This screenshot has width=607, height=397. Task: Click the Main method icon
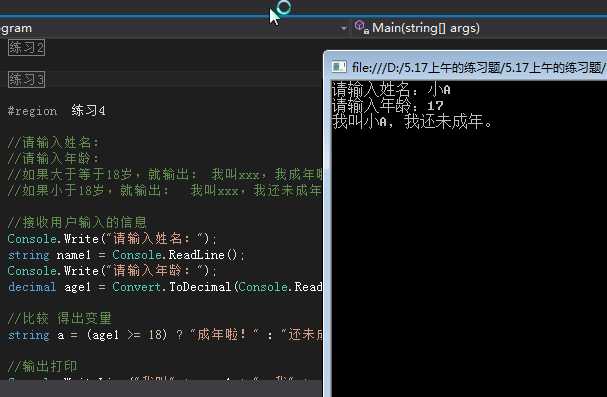362,27
